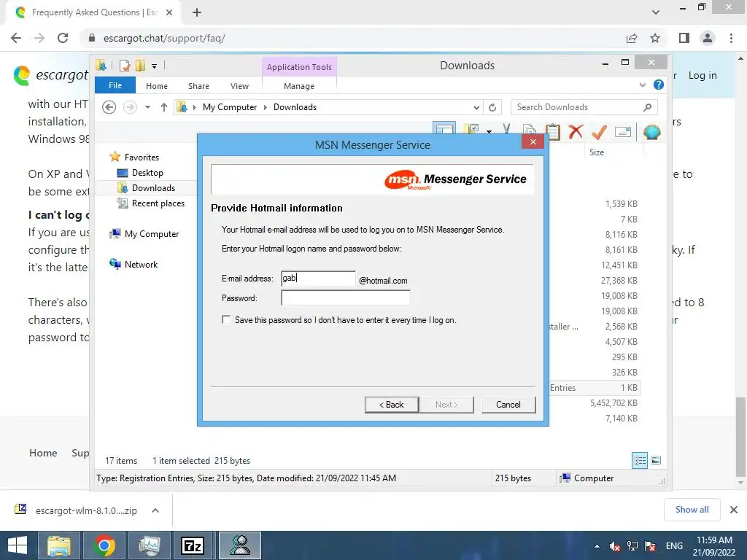Screen dimensions: 747x560
Task: Open Chrome three-dot menu
Action: pos(731,38)
